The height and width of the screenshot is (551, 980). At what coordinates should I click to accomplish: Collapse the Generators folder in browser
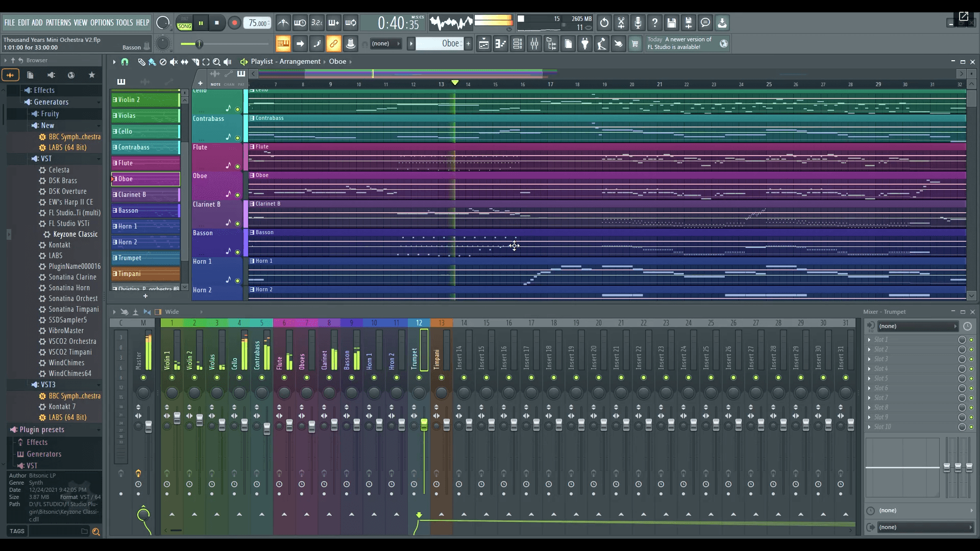(x=51, y=102)
